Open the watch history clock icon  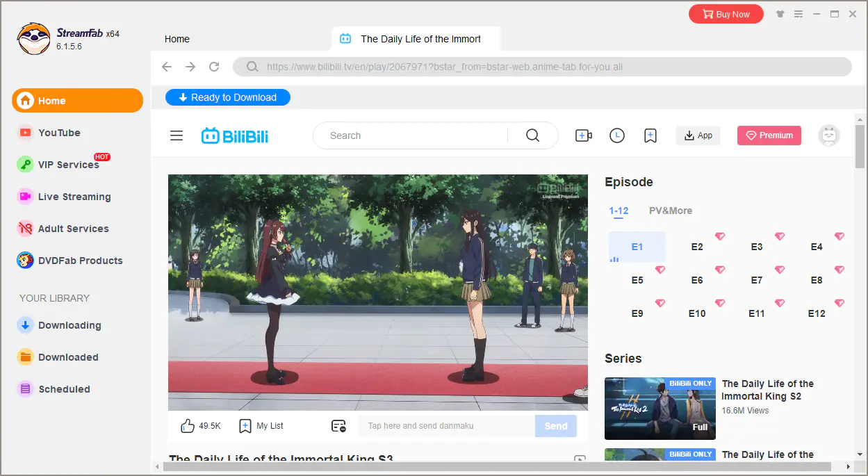click(x=616, y=136)
